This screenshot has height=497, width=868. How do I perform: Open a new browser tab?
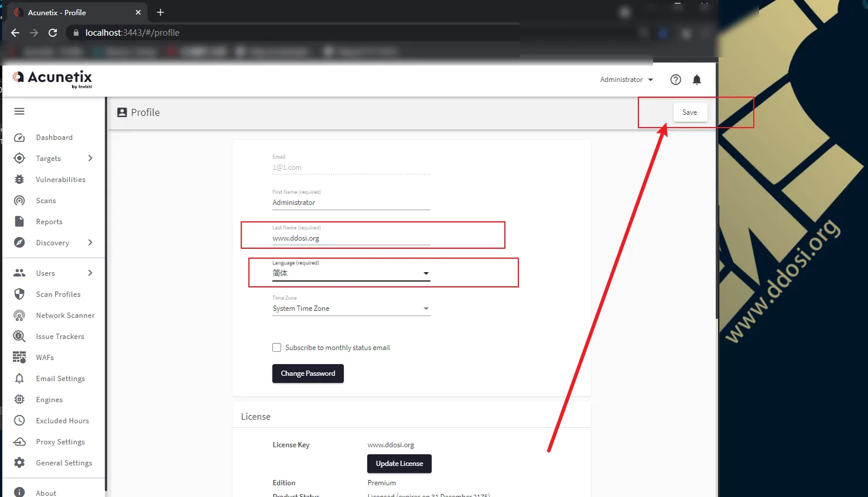pyautogui.click(x=160, y=12)
